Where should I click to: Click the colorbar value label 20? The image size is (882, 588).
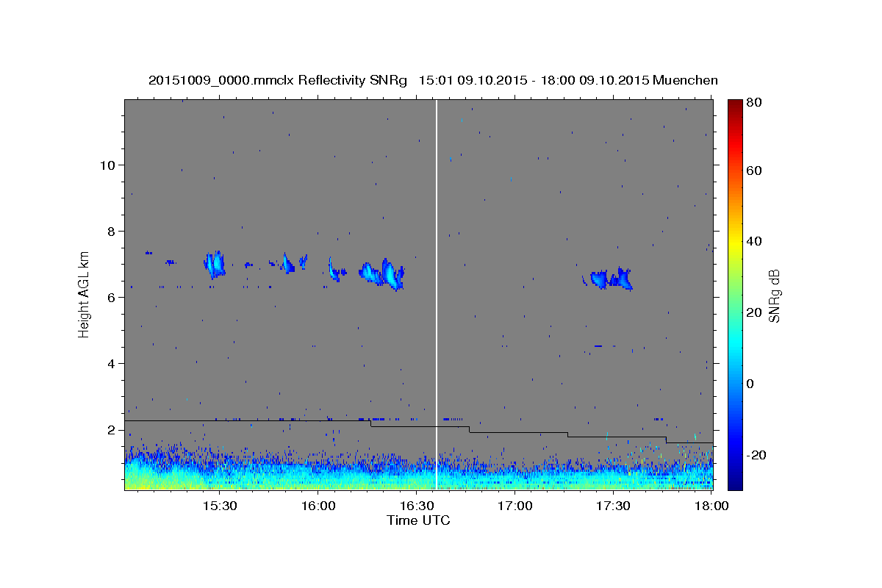[x=756, y=312]
